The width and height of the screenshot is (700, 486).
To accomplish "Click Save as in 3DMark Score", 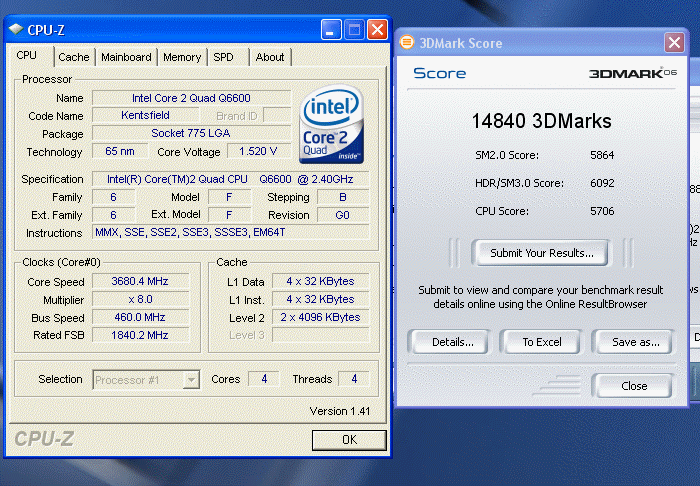I will click(635, 342).
